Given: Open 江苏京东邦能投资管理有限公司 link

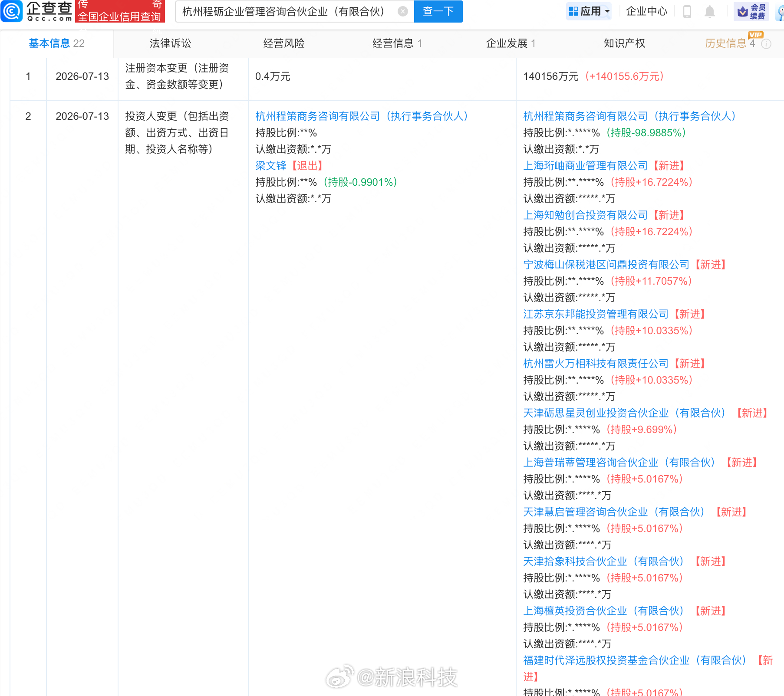Looking at the screenshot, I should tap(596, 314).
